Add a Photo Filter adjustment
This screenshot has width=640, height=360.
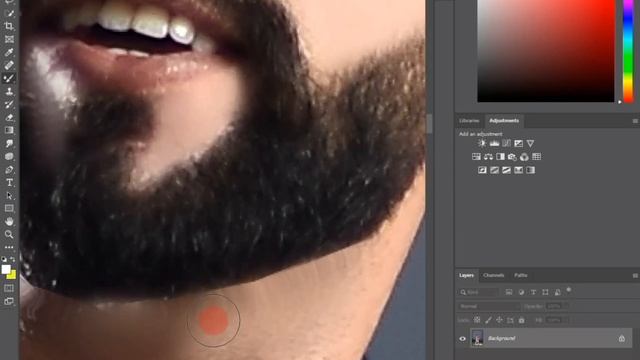[512, 157]
